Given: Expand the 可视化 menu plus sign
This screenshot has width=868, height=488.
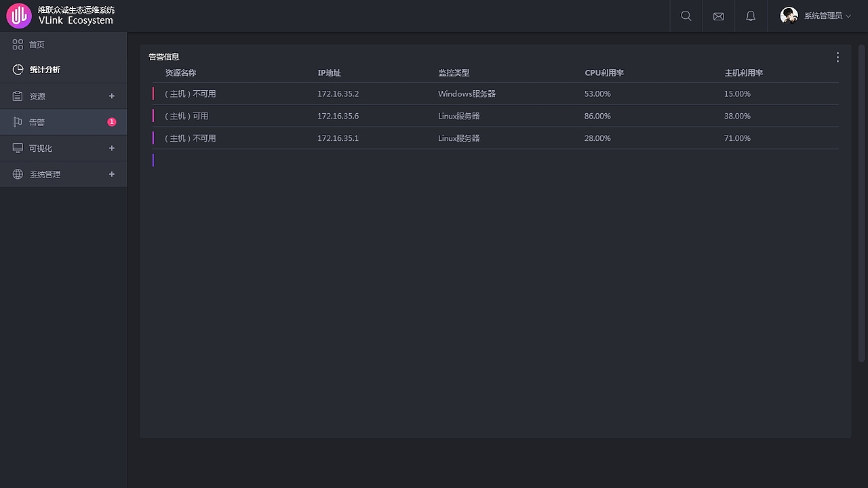Looking at the screenshot, I should pyautogui.click(x=112, y=148).
